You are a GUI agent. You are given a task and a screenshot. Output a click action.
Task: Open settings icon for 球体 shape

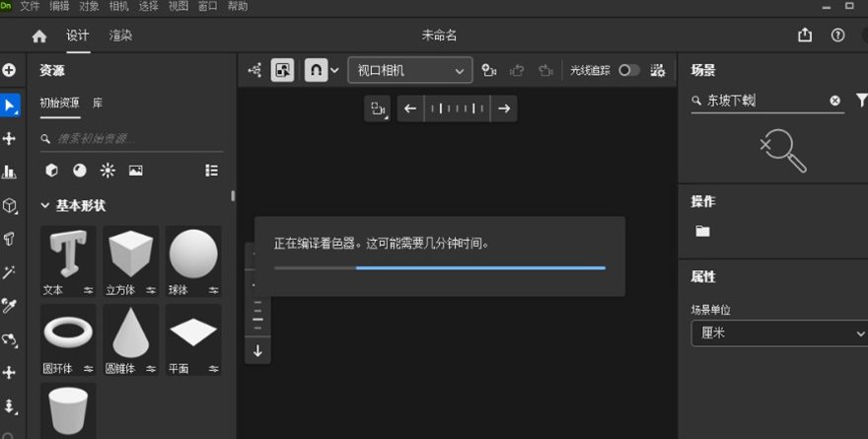tap(214, 290)
